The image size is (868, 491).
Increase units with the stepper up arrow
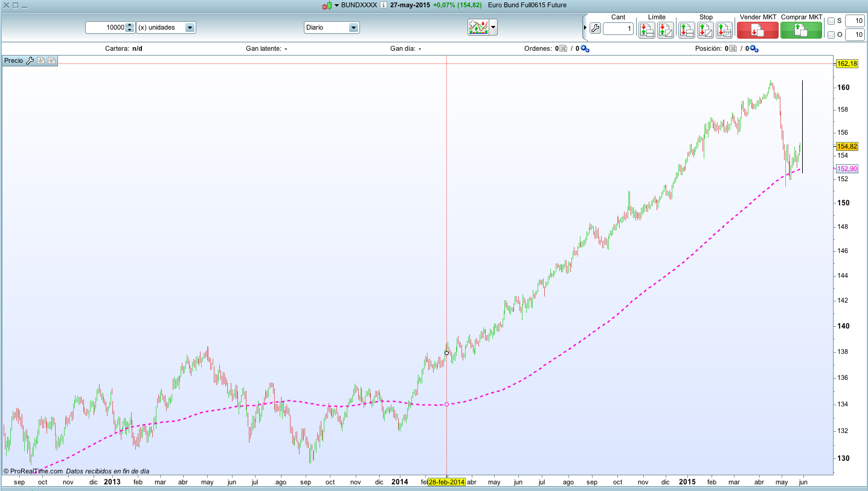[x=129, y=25]
